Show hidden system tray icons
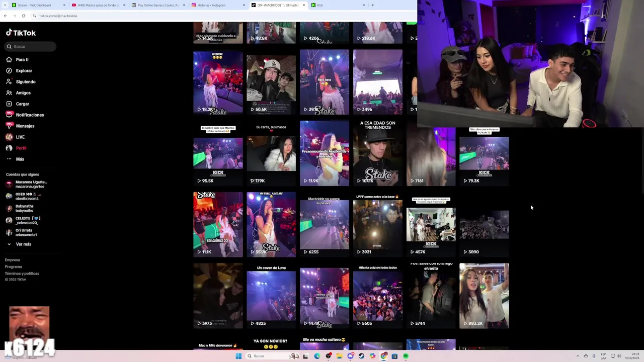Viewport: 644px width, 362px height. click(x=578, y=356)
